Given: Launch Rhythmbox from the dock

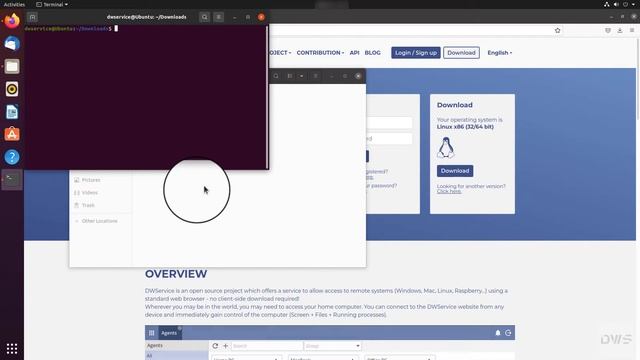Looking at the screenshot, I should point(12,89).
